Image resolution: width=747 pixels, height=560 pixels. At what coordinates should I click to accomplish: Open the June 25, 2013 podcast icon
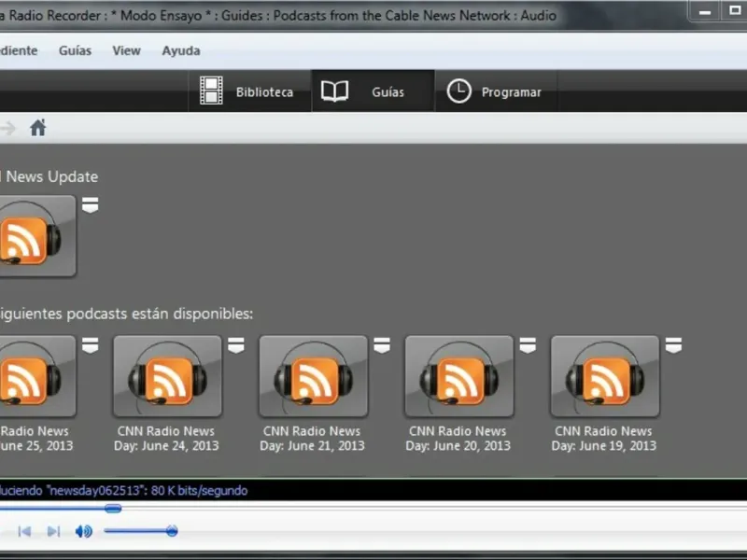[x=37, y=376]
